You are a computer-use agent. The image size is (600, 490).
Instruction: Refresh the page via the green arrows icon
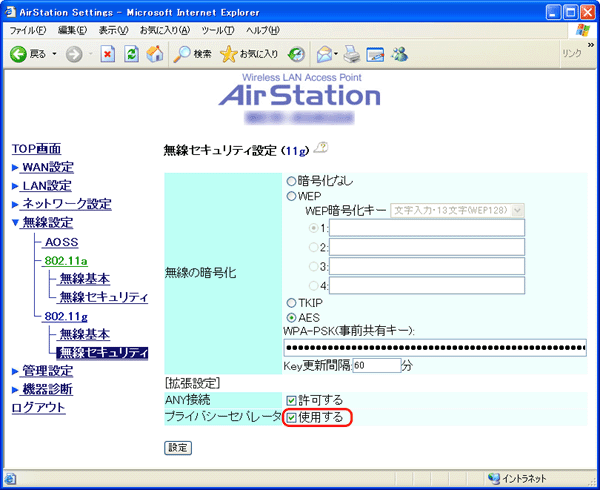point(131,54)
